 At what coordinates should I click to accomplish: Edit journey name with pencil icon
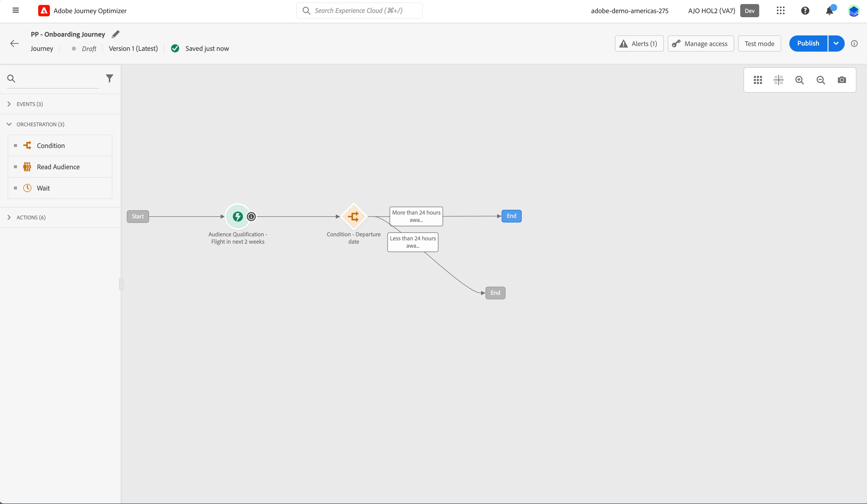[116, 34]
